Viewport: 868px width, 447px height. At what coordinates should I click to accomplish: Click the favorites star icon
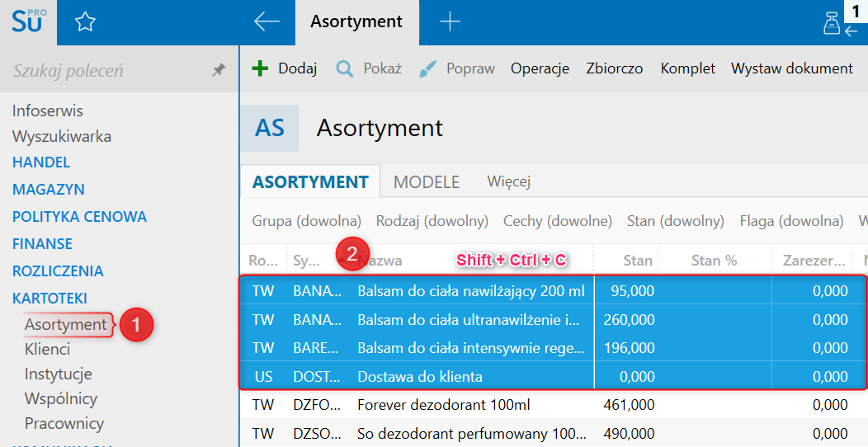(x=84, y=22)
